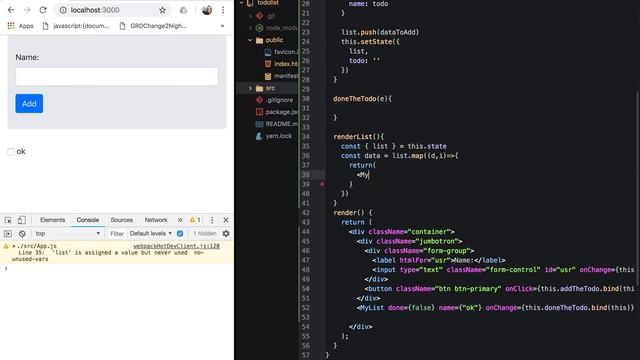Screen dimensions: 640x360
Task: Open index.html in the file tree
Action: [x=281, y=64]
